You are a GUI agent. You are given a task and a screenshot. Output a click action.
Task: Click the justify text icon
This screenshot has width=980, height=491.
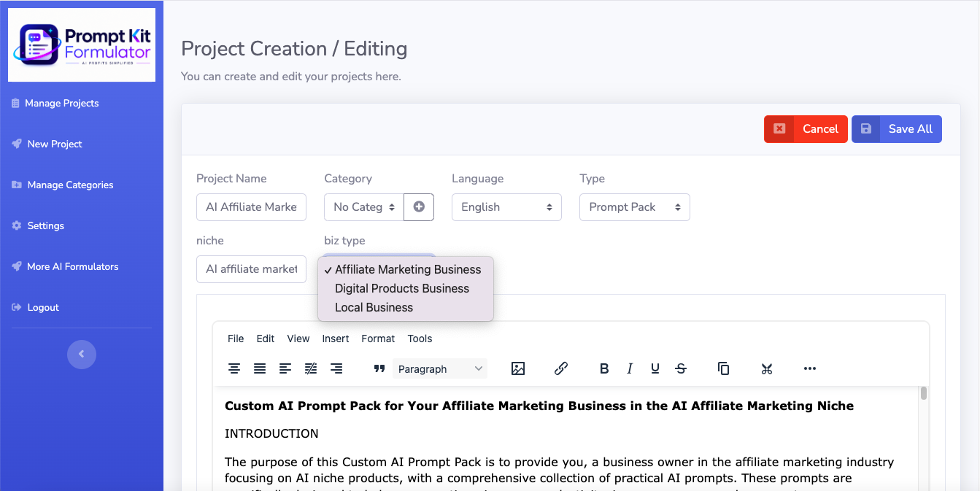[260, 368]
